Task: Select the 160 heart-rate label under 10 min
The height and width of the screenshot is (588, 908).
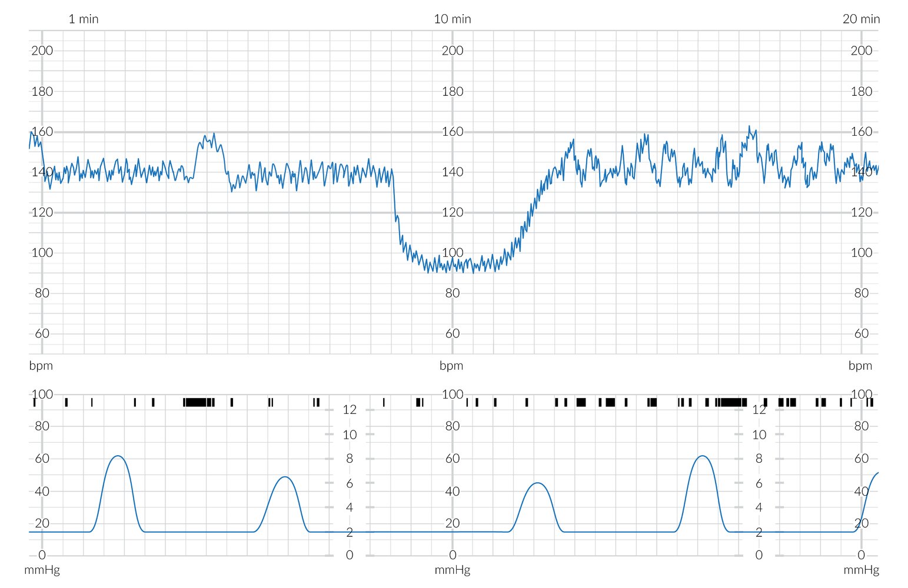Action: pos(453,132)
